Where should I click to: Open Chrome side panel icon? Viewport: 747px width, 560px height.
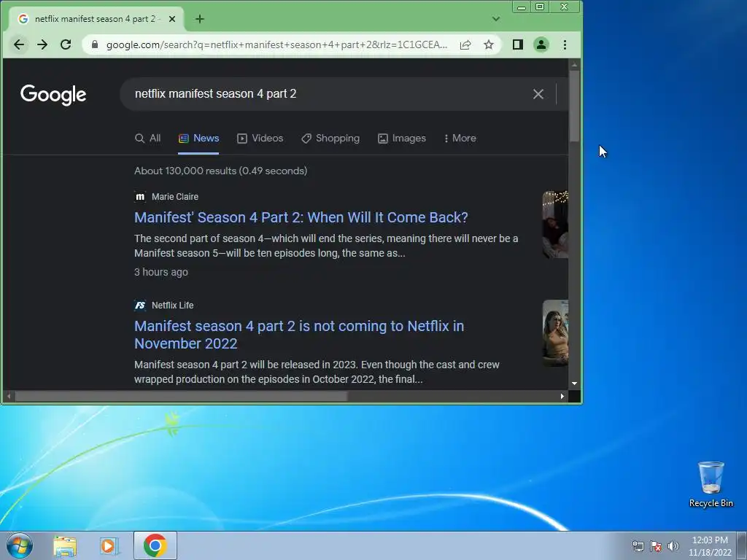coord(518,44)
